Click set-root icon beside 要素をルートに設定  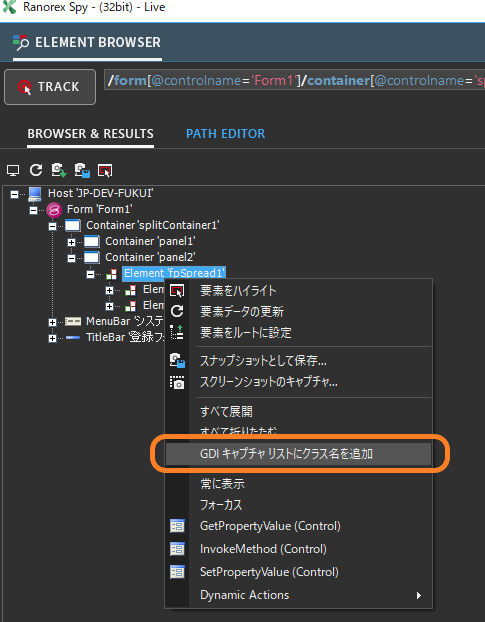click(x=177, y=332)
